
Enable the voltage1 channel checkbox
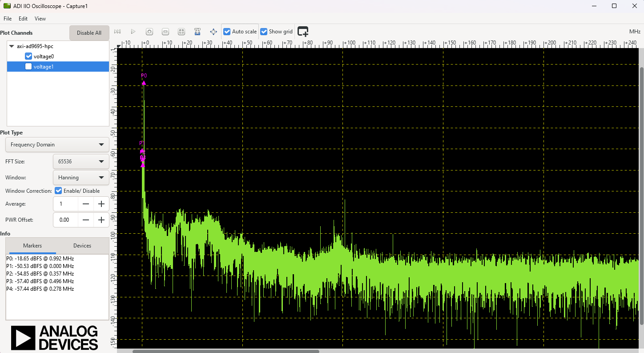click(x=28, y=67)
